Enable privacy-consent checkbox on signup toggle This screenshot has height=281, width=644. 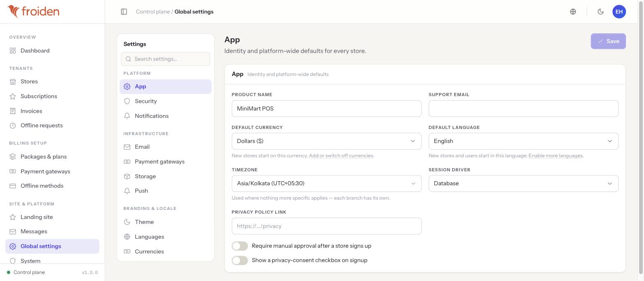240,260
